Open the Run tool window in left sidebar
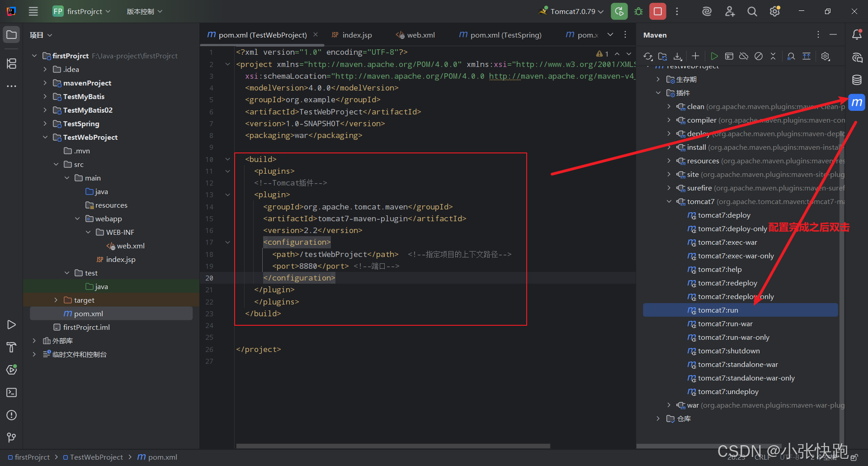Viewport: 868px width, 466px height. coord(12,325)
